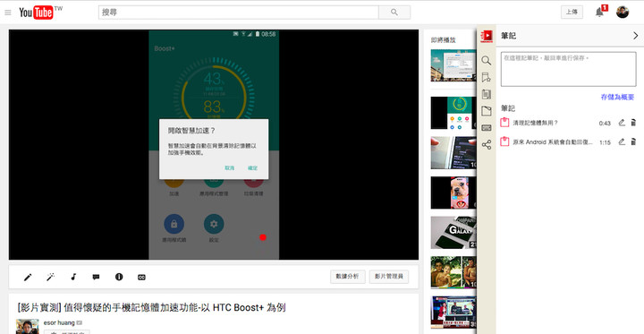Click the 數據分析 analytics button

click(347, 277)
